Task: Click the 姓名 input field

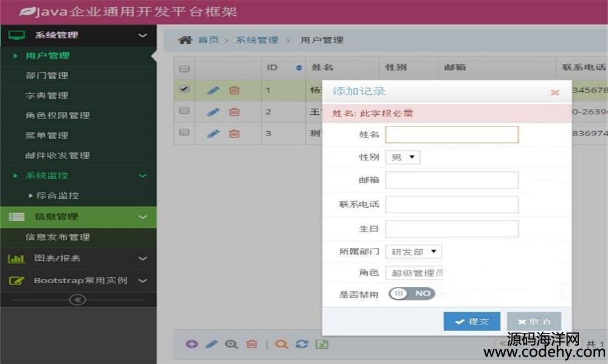Action: (452, 134)
